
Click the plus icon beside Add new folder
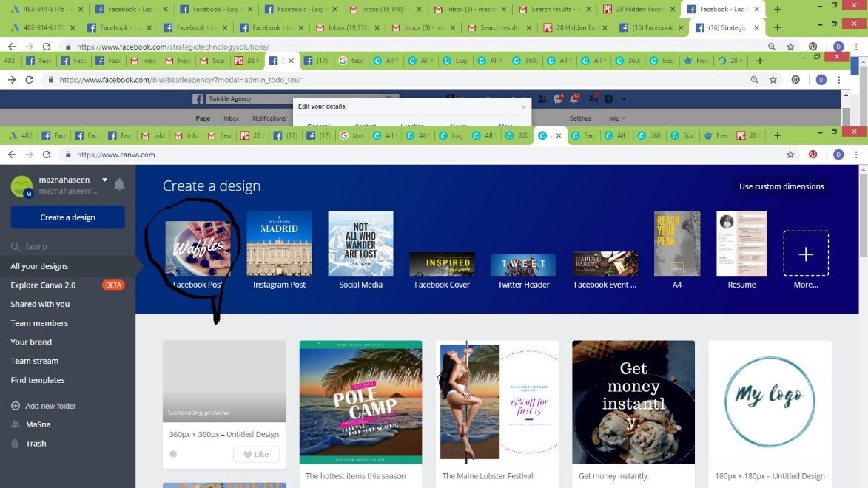16,406
